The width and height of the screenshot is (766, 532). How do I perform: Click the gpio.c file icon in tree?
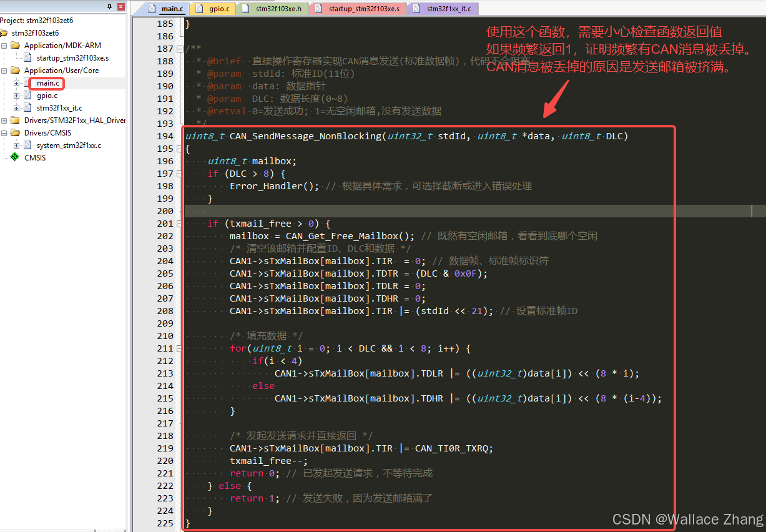click(x=27, y=96)
